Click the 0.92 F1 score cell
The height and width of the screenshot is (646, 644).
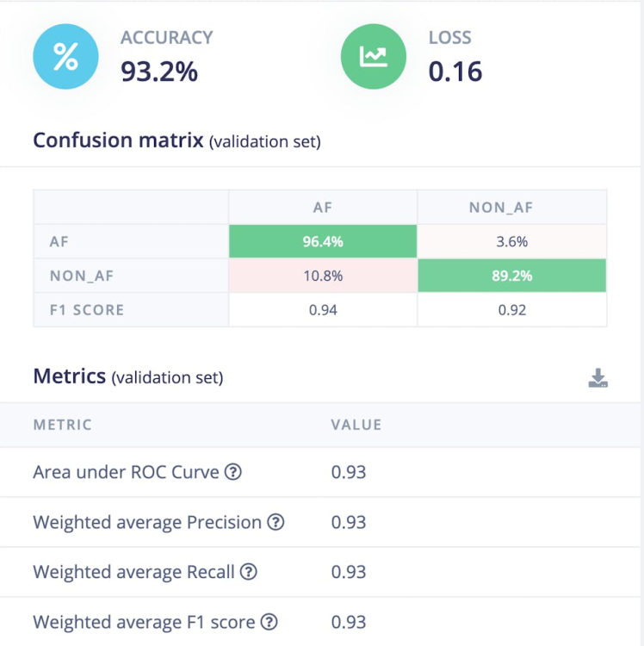511,309
